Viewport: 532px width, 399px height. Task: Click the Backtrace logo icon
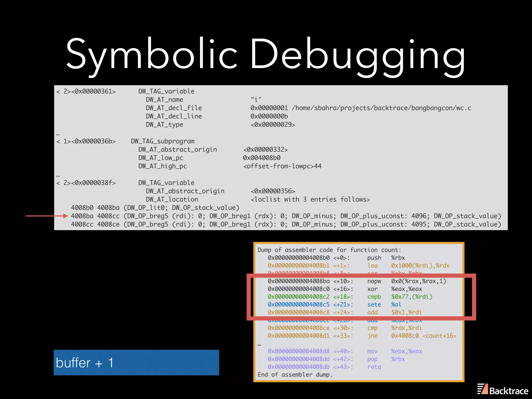click(483, 389)
